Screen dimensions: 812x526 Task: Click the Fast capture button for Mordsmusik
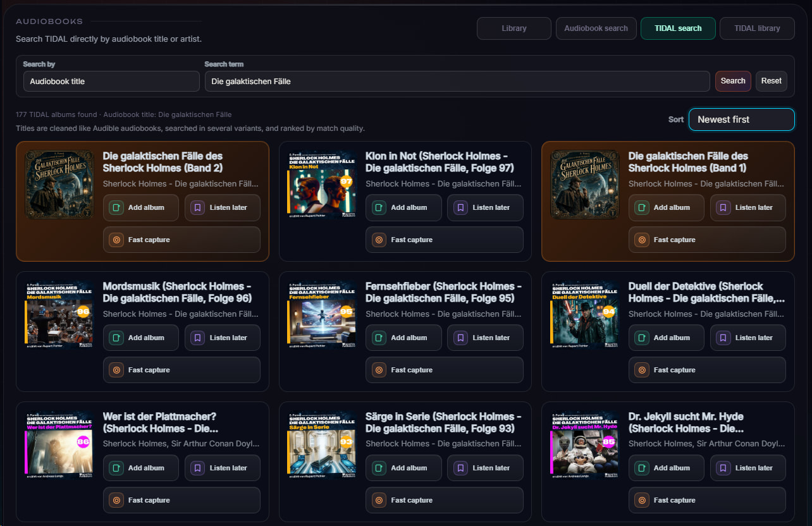(x=181, y=370)
